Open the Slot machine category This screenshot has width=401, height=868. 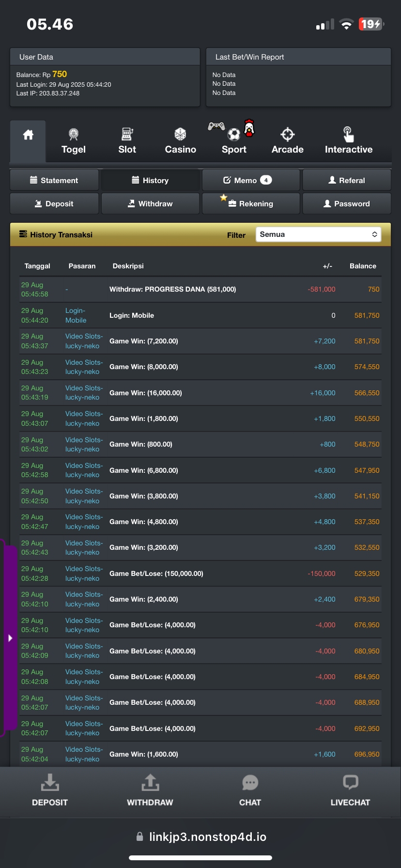click(x=127, y=141)
